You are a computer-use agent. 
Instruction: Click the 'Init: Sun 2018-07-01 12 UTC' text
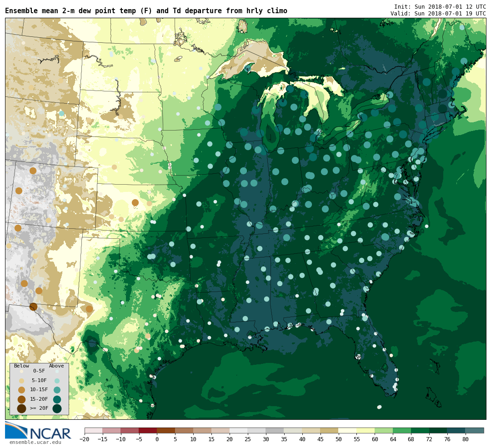point(440,6)
